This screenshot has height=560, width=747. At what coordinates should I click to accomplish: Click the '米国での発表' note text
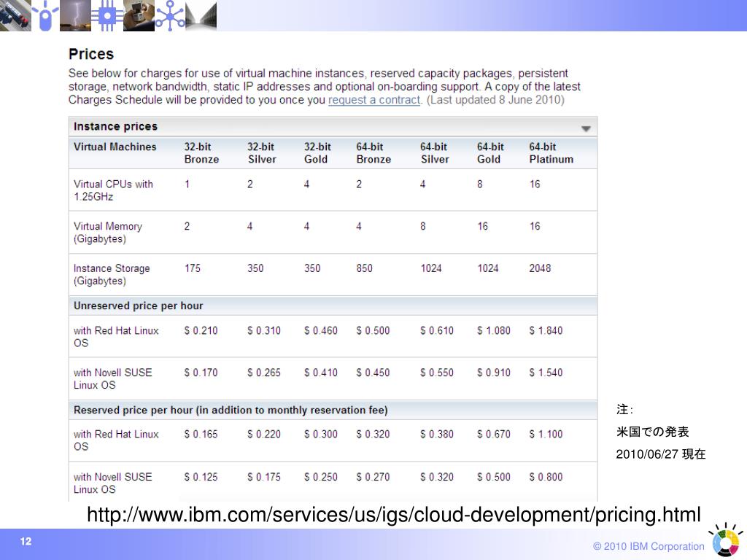[653, 432]
